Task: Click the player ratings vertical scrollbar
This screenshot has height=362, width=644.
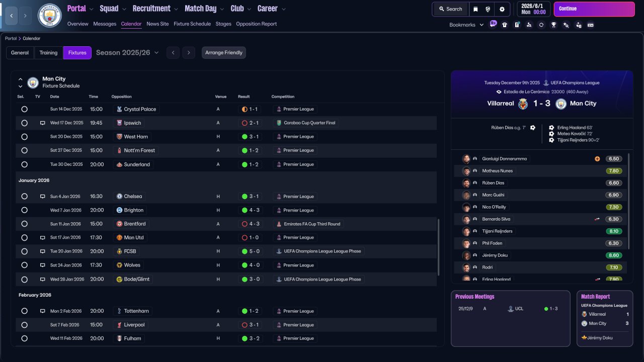Action: 629,201
